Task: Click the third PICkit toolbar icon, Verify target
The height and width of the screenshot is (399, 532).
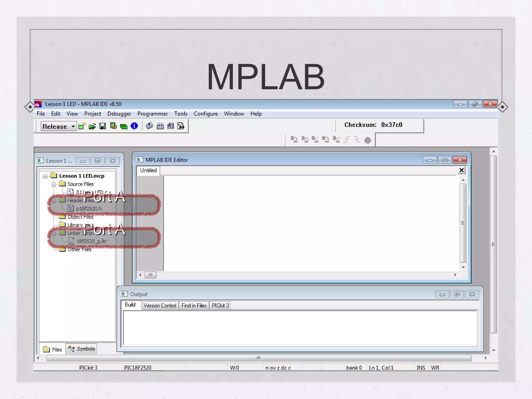Action: coord(315,139)
